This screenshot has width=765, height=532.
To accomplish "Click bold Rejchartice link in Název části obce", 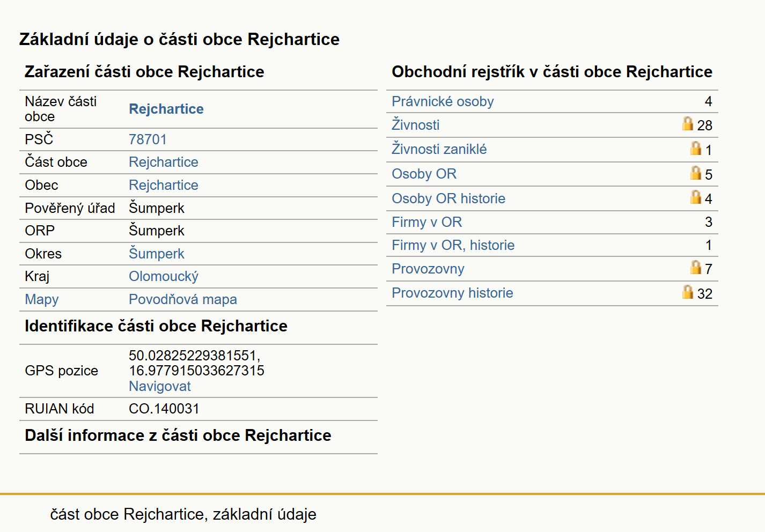I will tap(166, 109).
